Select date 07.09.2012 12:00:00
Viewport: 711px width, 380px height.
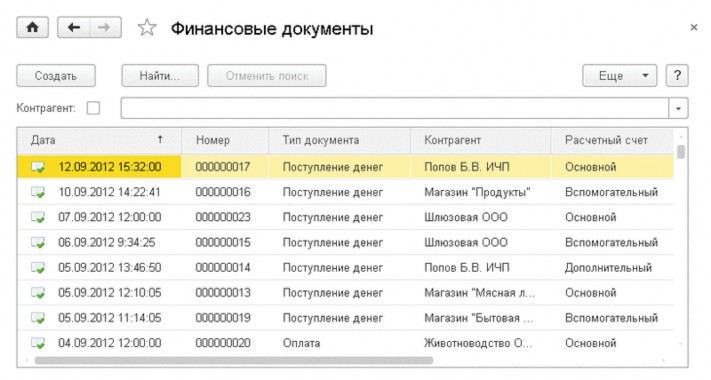[x=110, y=217]
